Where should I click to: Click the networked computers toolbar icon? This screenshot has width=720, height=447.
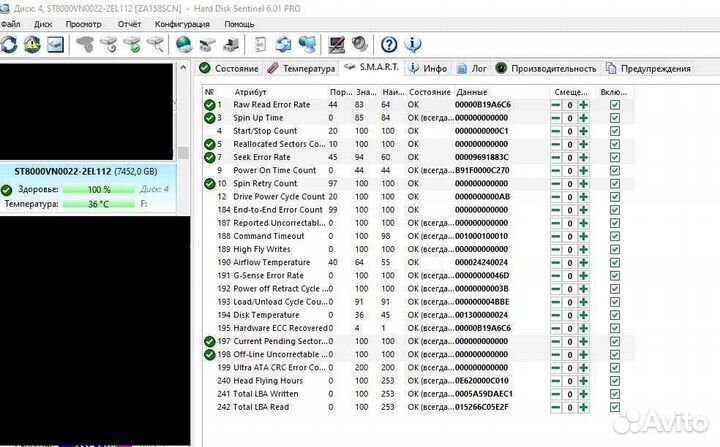click(307, 45)
